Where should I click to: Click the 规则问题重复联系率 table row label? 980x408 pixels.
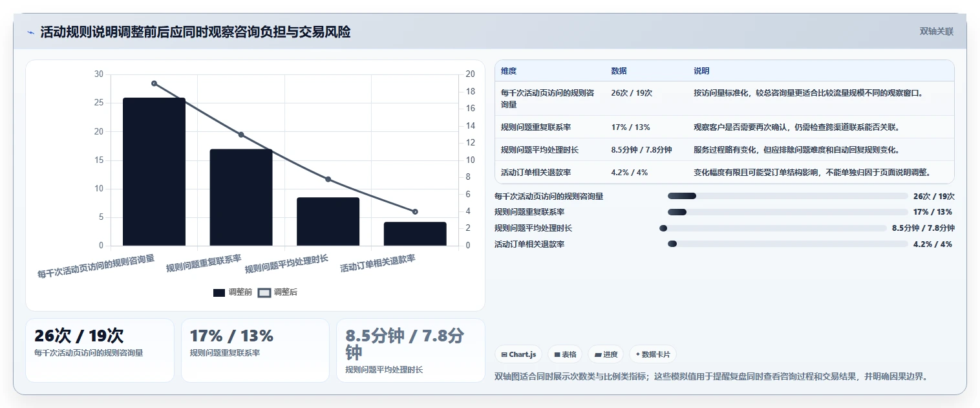(536, 127)
